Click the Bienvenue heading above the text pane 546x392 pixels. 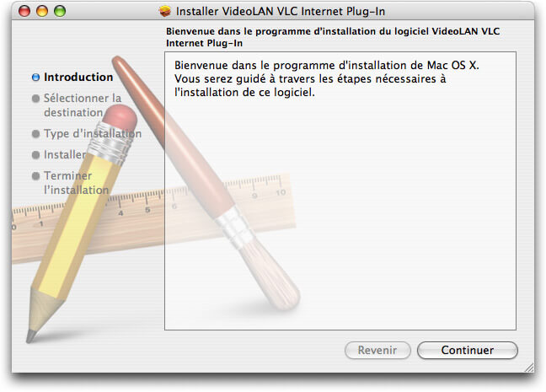[x=333, y=37]
